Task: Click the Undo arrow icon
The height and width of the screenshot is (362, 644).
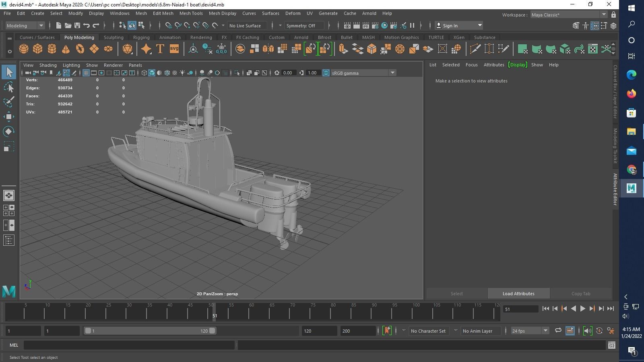Action: 87,25
